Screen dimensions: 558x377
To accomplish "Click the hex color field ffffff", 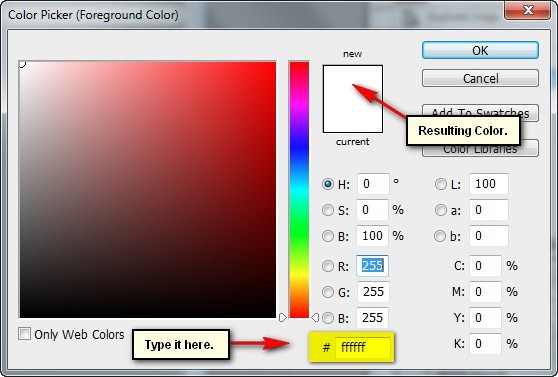I will (362, 347).
